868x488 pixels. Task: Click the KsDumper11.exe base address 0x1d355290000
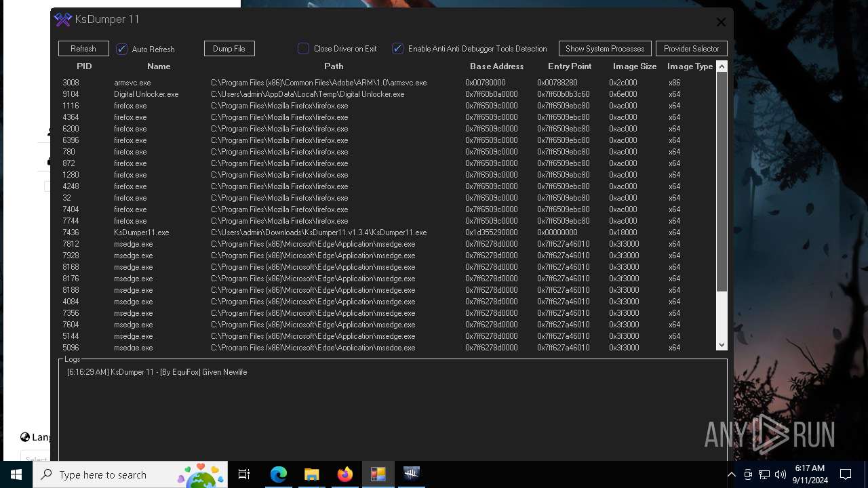(492, 232)
